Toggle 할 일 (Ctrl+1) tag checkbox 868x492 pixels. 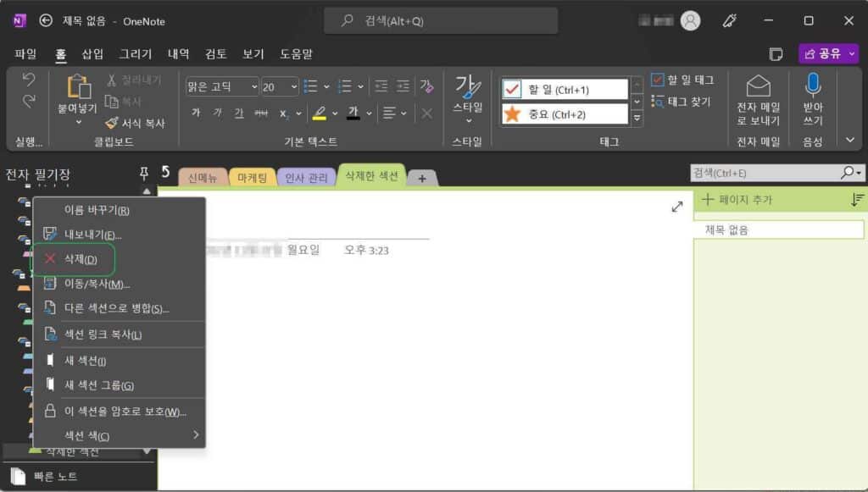(512, 89)
